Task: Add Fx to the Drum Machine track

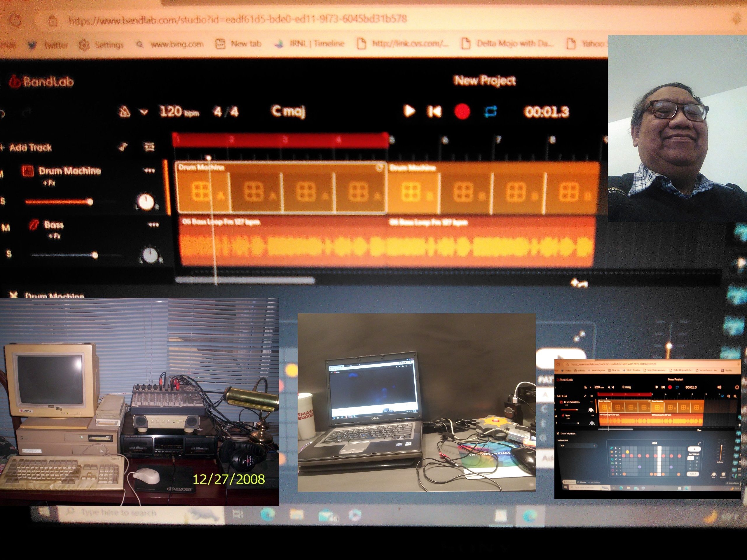Action: click(49, 183)
